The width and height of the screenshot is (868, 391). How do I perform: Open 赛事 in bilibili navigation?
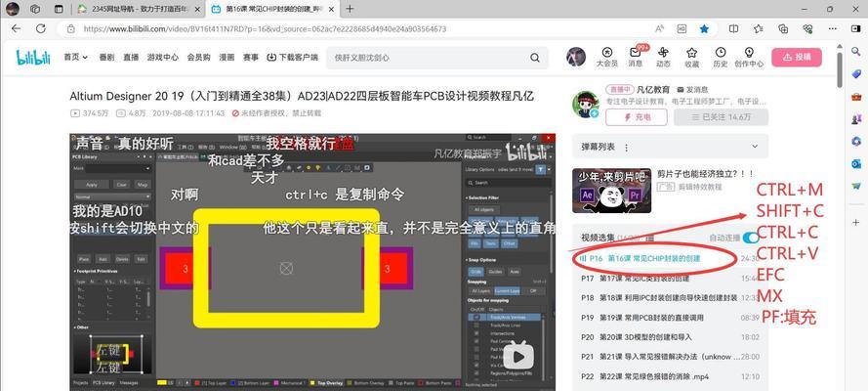point(251,57)
